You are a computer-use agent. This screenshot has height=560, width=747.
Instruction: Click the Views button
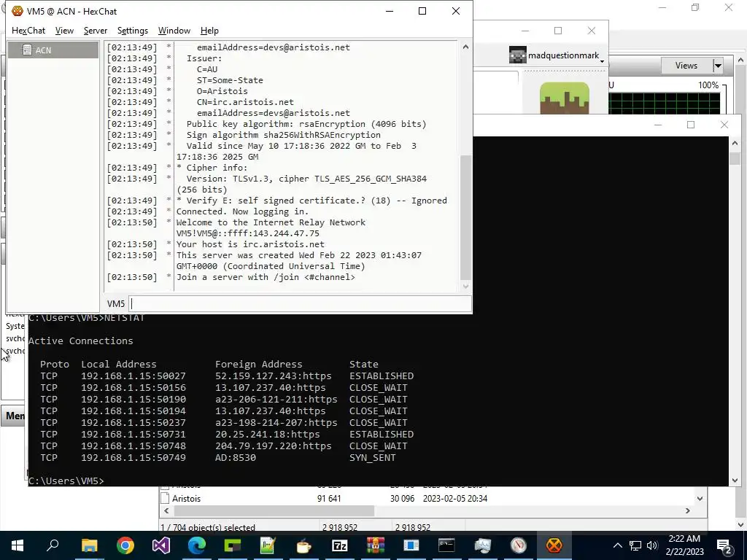tap(686, 66)
